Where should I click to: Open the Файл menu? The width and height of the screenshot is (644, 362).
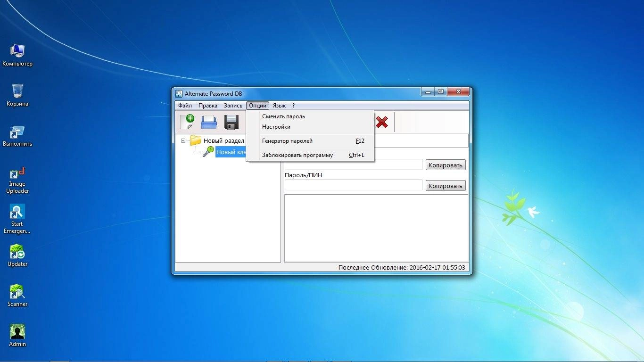(x=185, y=106)
